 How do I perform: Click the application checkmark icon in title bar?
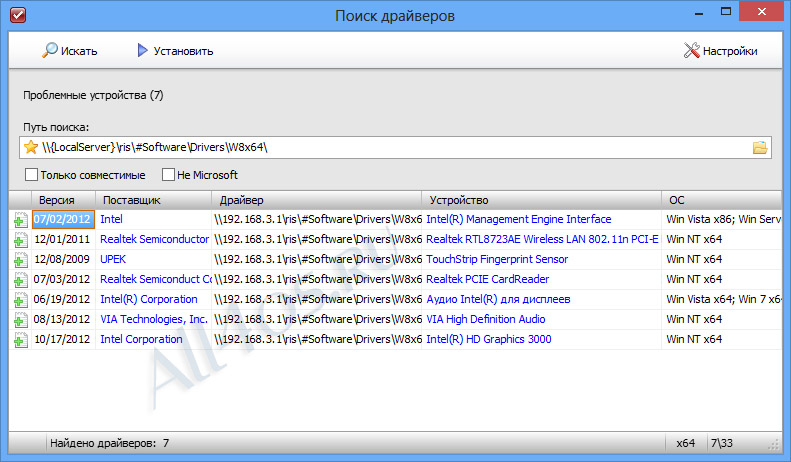(x=18, y=15)
